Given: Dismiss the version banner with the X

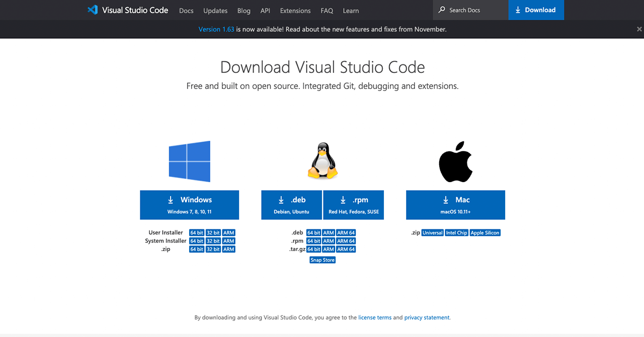Looking at the screenshot, I should [x=639, y=29].
